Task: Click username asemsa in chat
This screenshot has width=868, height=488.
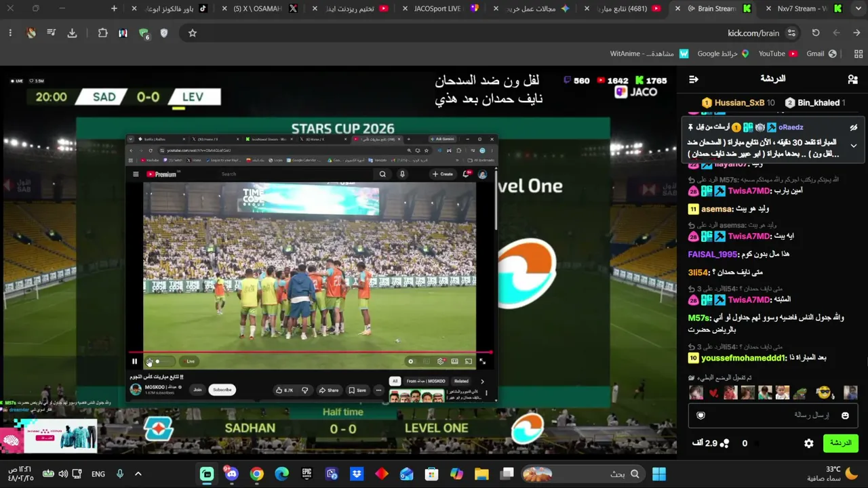Action: click(x=717, y=209)
